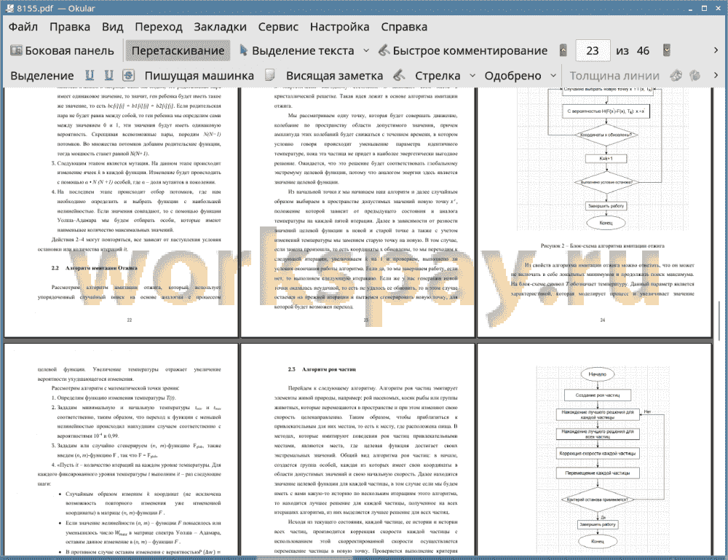Open the Настройка menu
The width and height of the screenshot is (728, 560).
(x=339, y=27)
